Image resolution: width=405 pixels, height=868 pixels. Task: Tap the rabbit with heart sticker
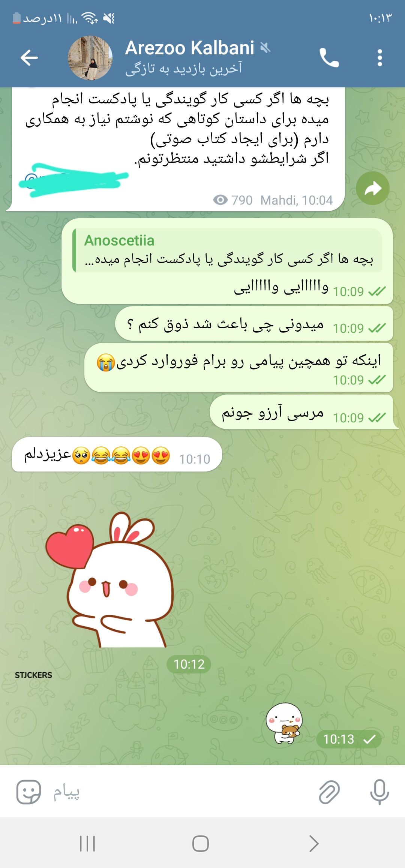[109, 579]
